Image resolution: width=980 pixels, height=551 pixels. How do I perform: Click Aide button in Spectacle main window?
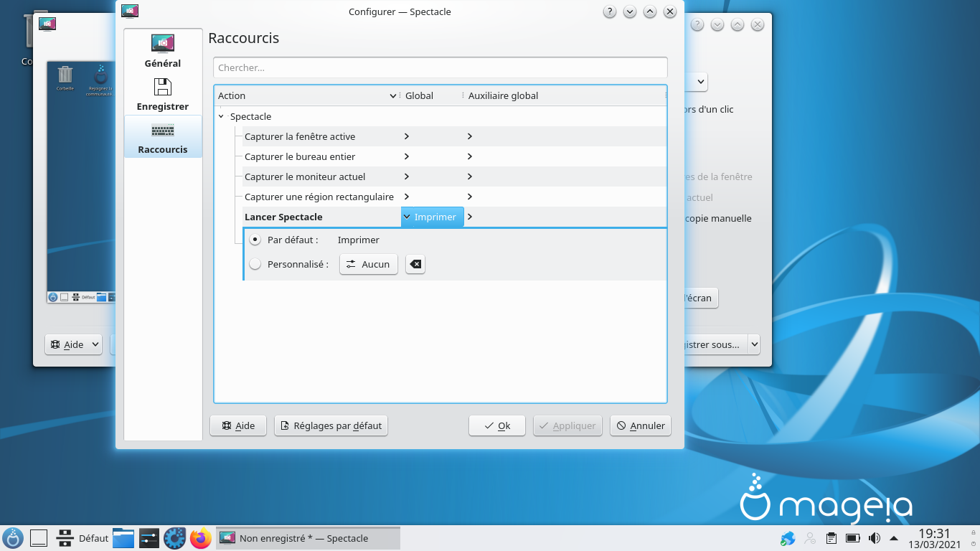tap(74, 344)
